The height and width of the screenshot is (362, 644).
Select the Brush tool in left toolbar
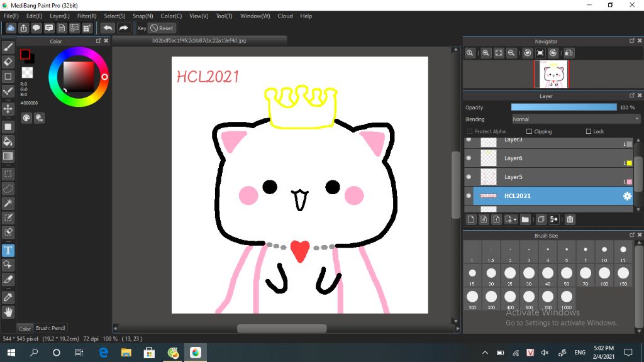pyautogui.click(x=8, y=47)
